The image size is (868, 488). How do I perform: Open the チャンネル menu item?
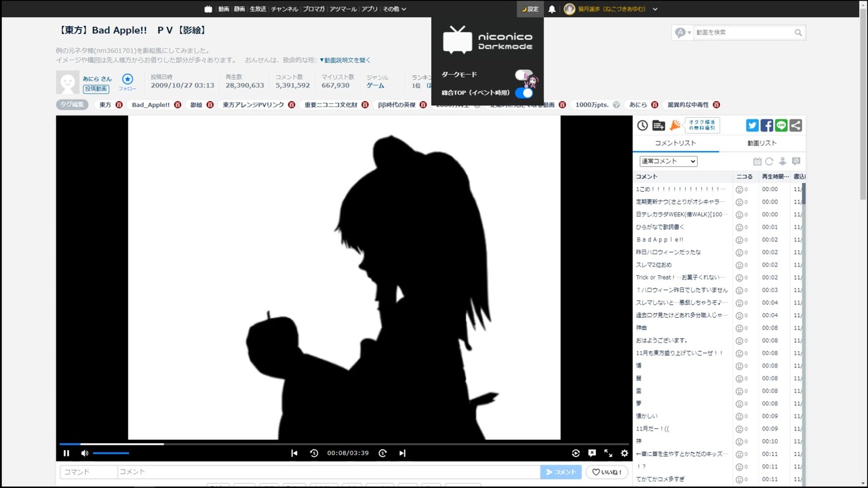tap(285, 9)
